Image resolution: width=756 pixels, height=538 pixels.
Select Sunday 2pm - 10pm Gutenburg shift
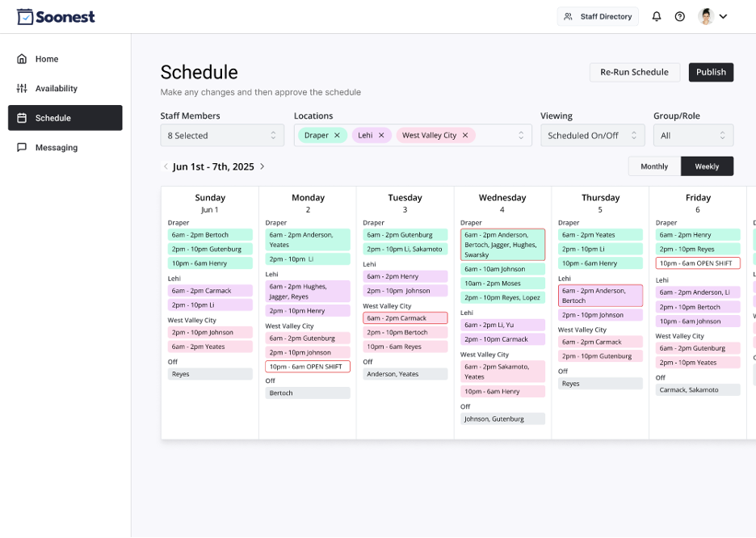click(210, 250)
